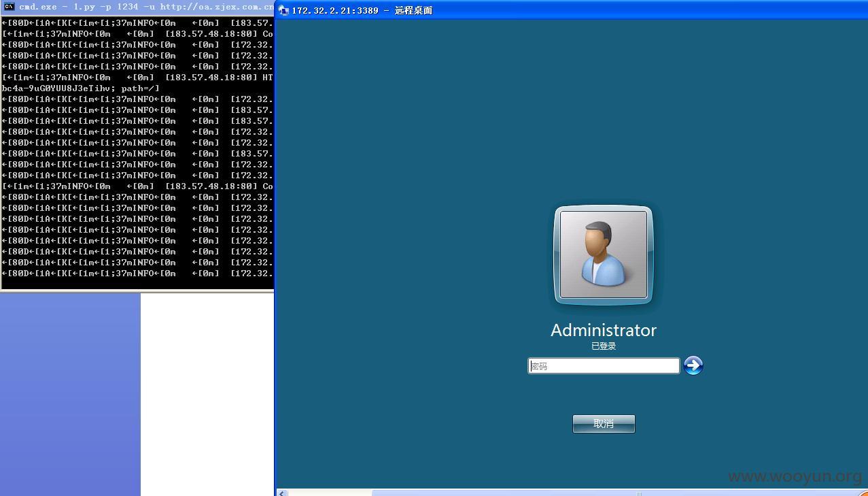Click the Administrator account name label
Screen dimensions: 868x496
click(x=604, y=330)
